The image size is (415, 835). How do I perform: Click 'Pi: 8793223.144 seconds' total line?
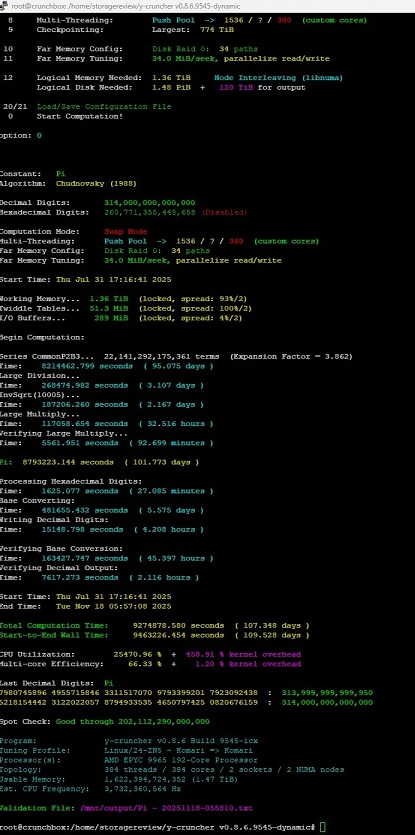click(x=56, y=462)
